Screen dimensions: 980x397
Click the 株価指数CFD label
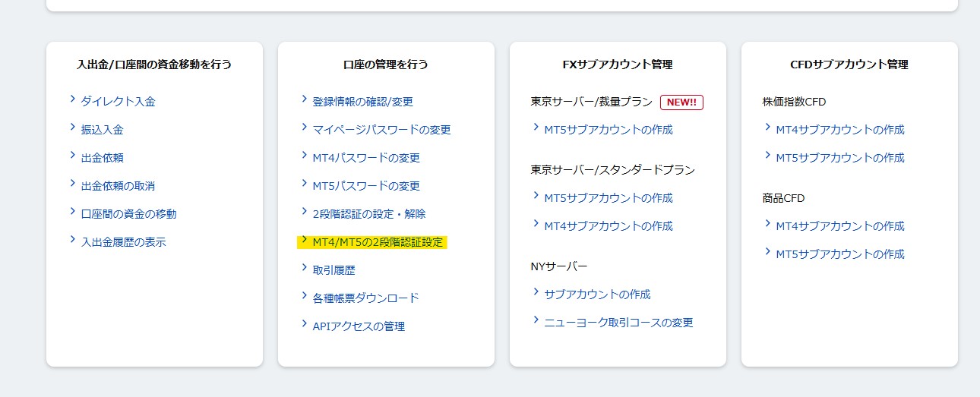click(794, 102)
